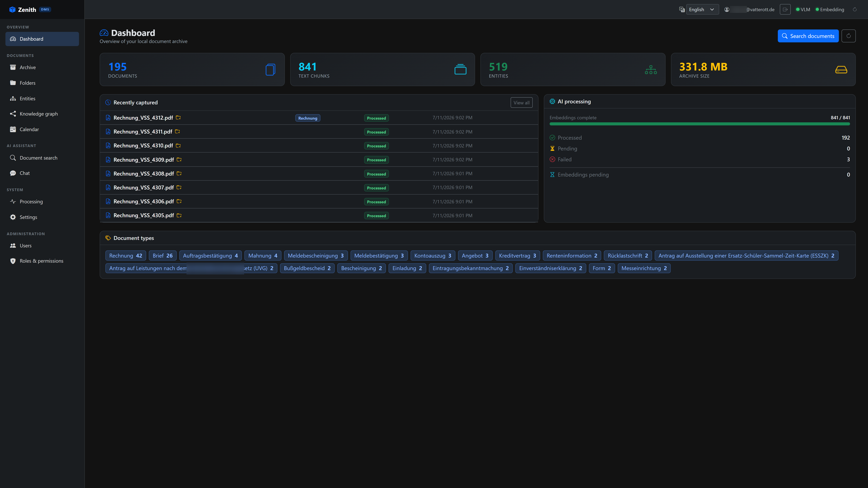Click the Embedding status indicator
The image size is (868, 488).
(830, 9)
